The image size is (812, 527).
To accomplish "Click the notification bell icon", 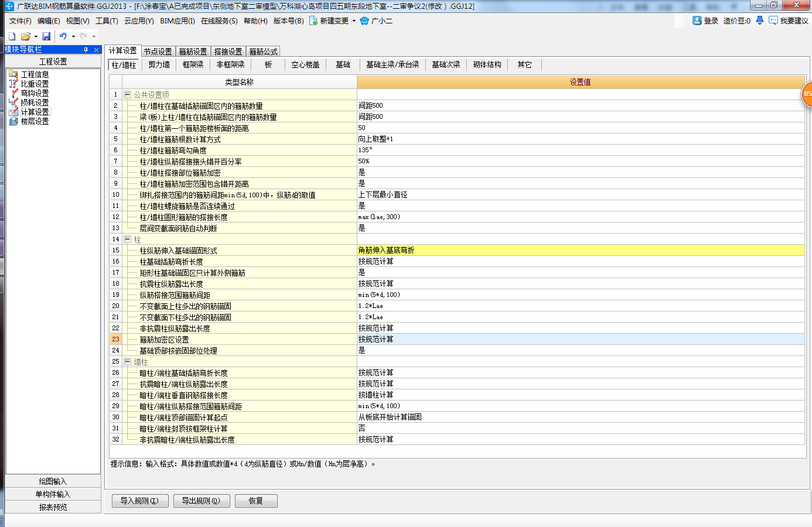I will (x=760, y=20).
